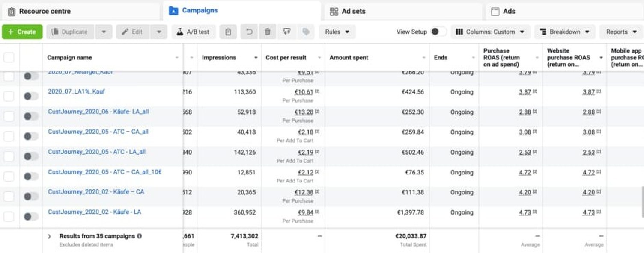Viewport: 644px width, 253px height.
Task: Click the Duplicate button
Action: [70, 32]
